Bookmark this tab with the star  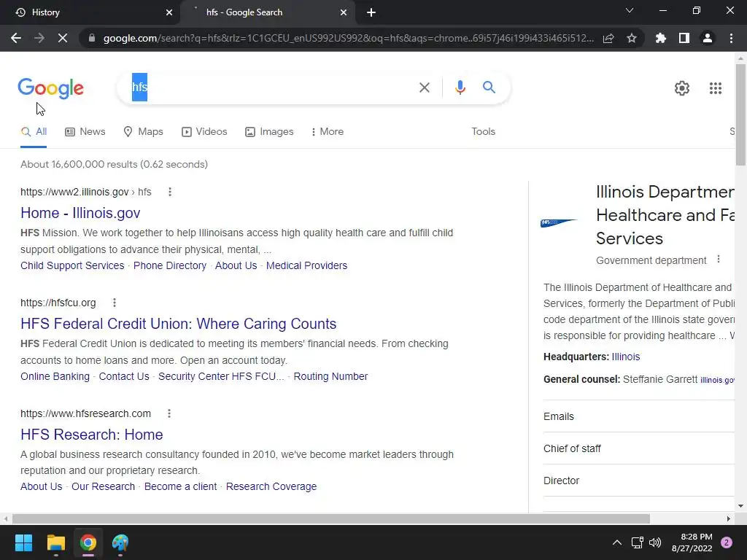[632, 38]
